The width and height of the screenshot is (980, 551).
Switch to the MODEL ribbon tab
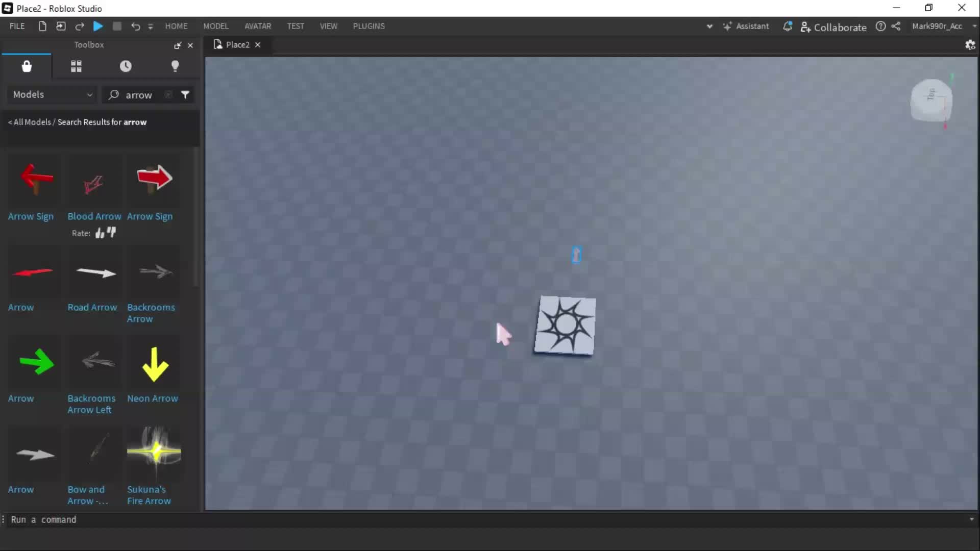(x=216, y=26)
